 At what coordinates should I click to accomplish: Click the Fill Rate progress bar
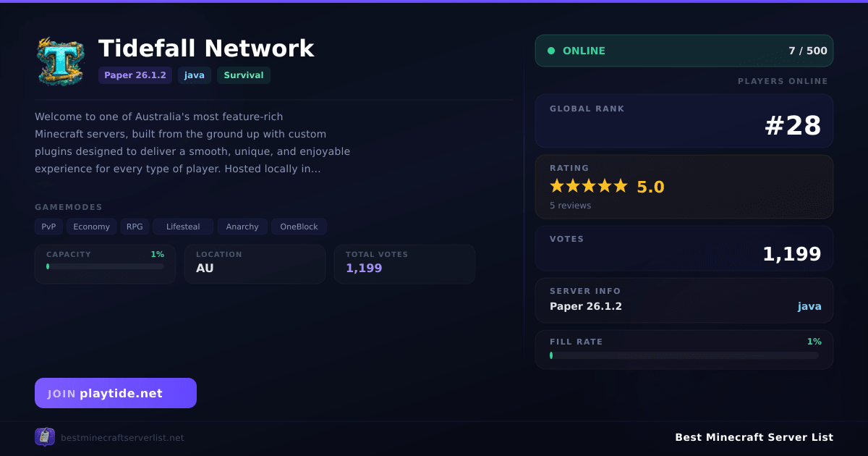point(684,355)
